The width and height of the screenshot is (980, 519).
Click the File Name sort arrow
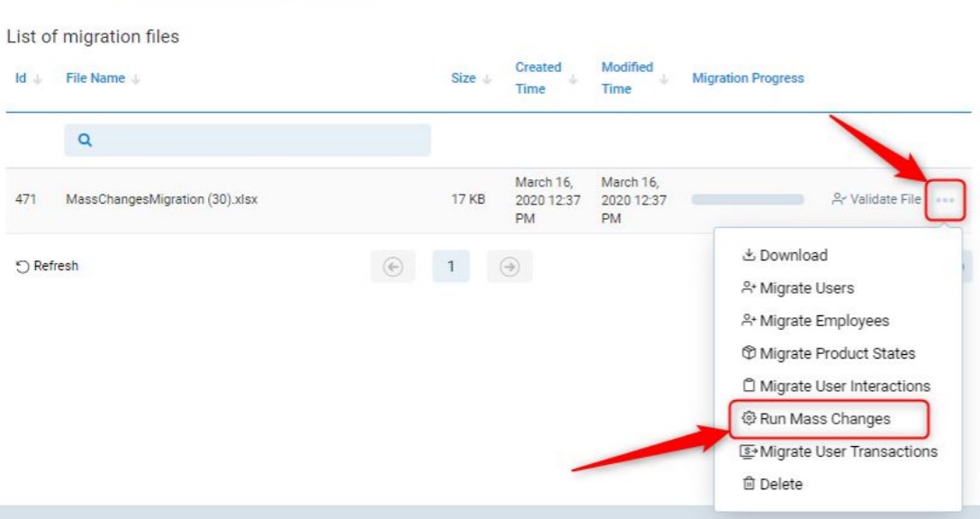click(136, 79)
